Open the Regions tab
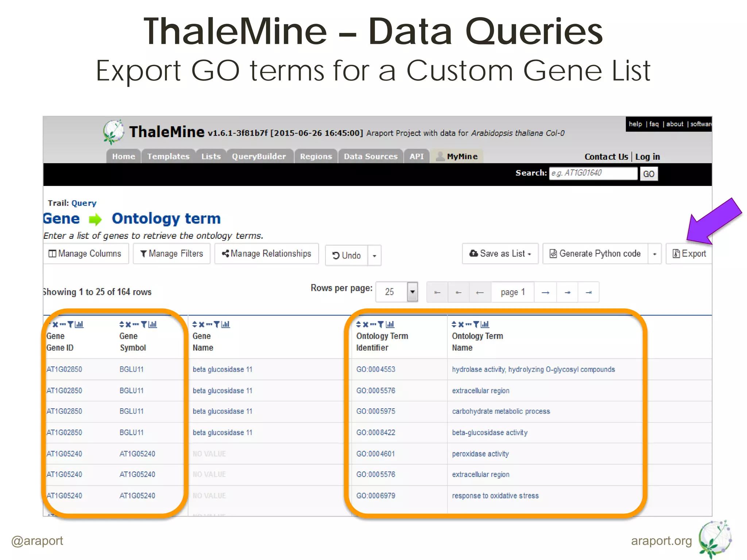This screenshot has width=747, height=560. [x=316, y=156]
